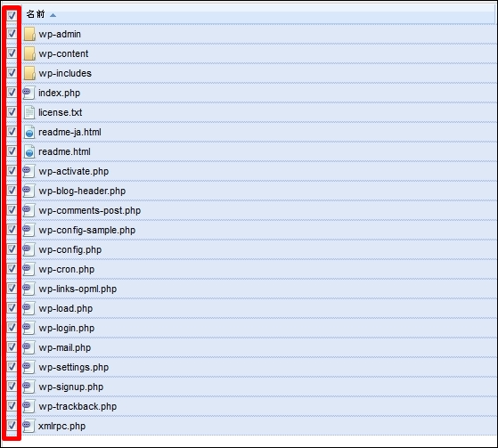Click the xmlrpc.php file icon
Viewport: 498px width, 448px height.
pos(29,427)
